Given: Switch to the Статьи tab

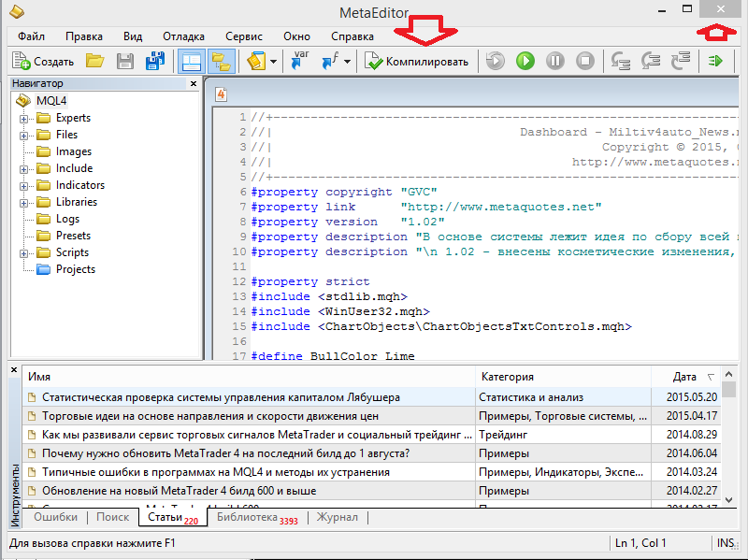Looking at the screenshot, I should pos(173,518).
